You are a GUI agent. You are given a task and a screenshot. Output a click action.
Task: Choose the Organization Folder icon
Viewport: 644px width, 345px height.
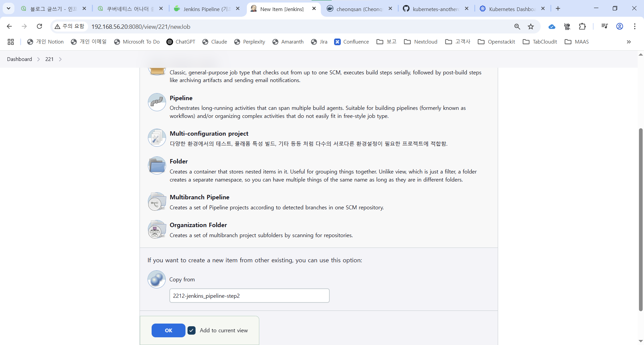click(157, 229)
